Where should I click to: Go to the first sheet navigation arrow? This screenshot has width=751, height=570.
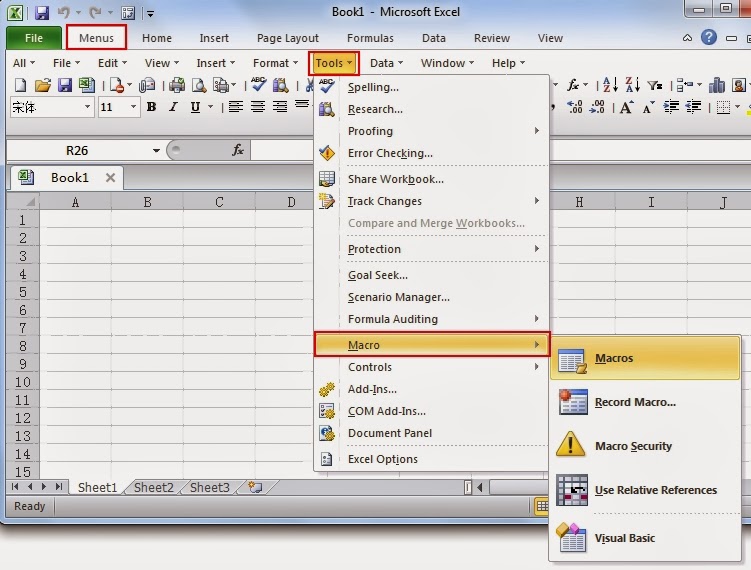(x=15, y=487)
